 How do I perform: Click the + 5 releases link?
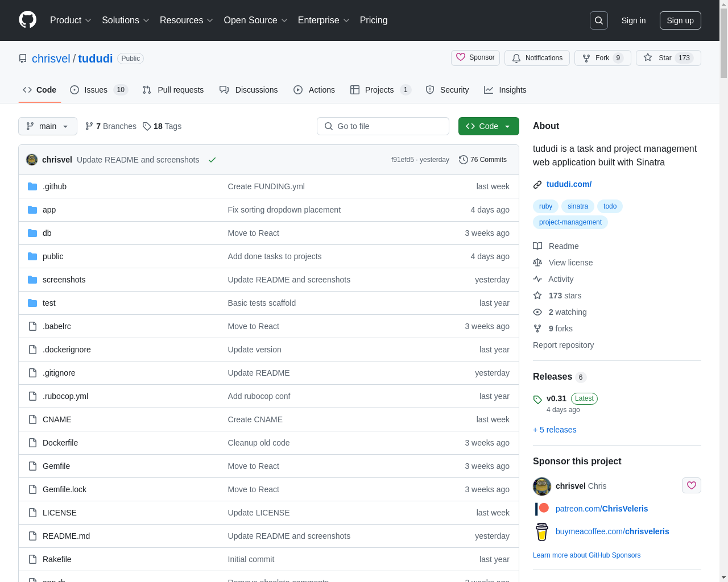point(555,430)
